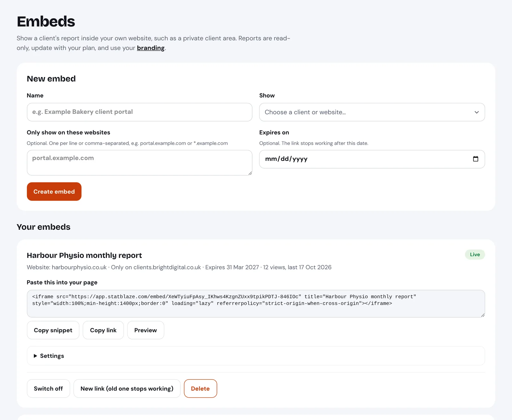Open the calendar picker icon
Screen dimensions: 512x420
click(x=476, y=159)
